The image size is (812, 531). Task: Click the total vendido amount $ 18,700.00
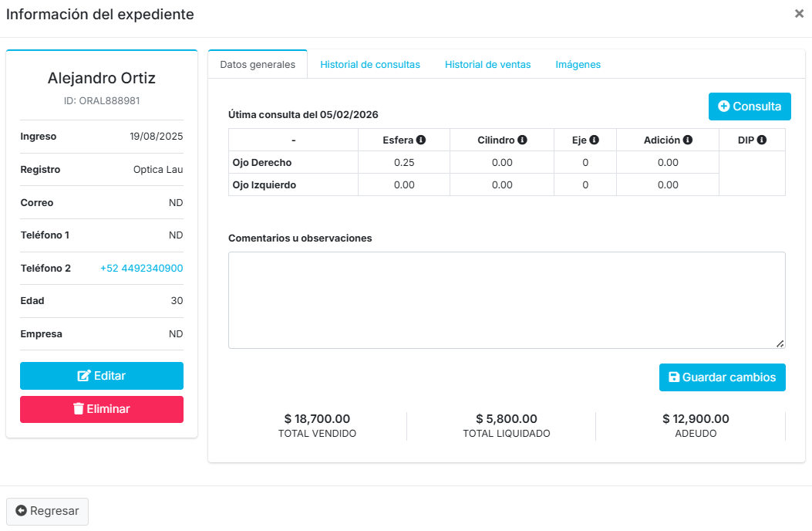pos(317,418)
